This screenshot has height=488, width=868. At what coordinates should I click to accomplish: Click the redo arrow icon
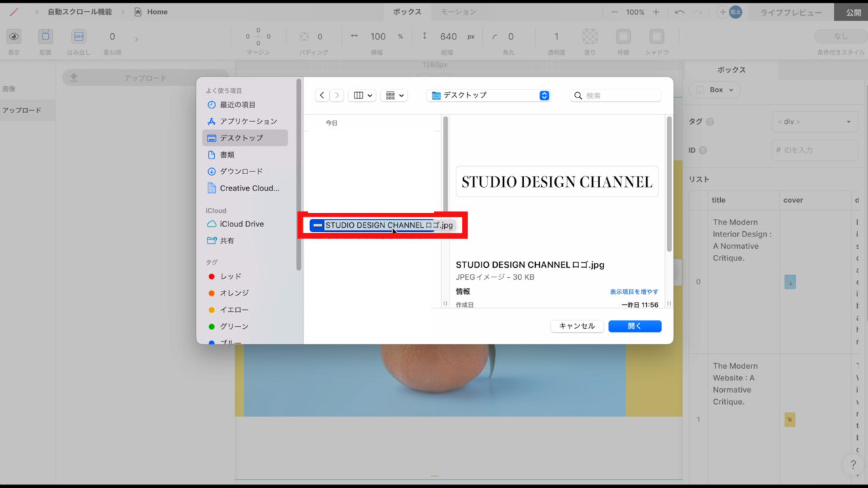coord(698,12)
